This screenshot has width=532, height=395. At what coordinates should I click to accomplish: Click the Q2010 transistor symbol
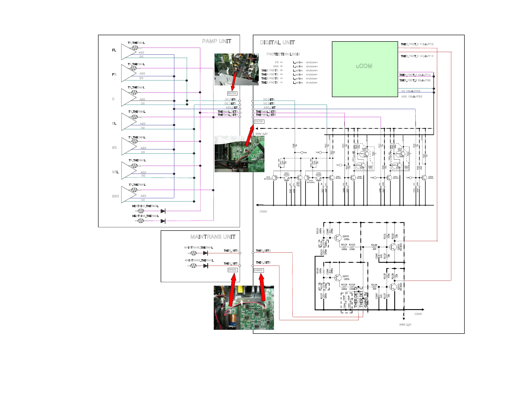click(x=338, y=238)
